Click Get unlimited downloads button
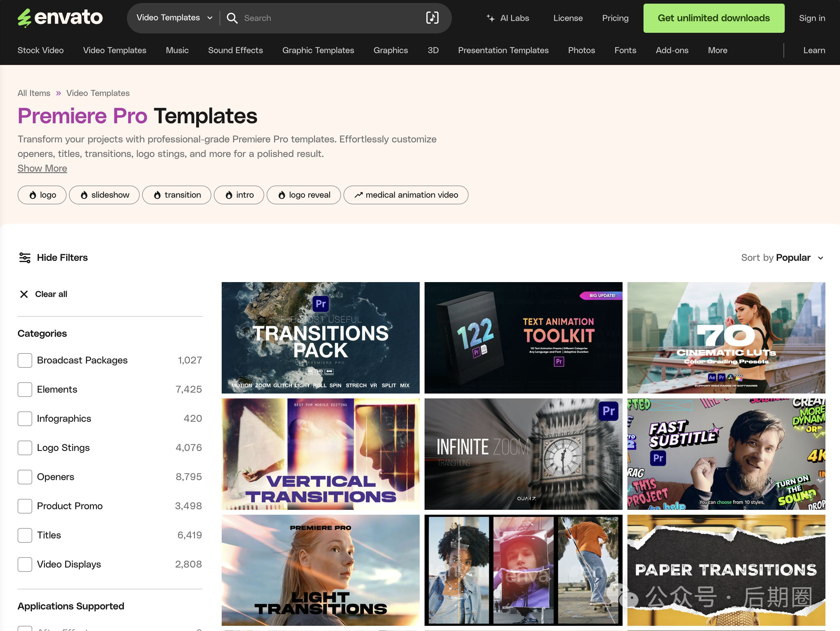Image resolution: width=840 pixels, height=631 pixels. (714, 18)
